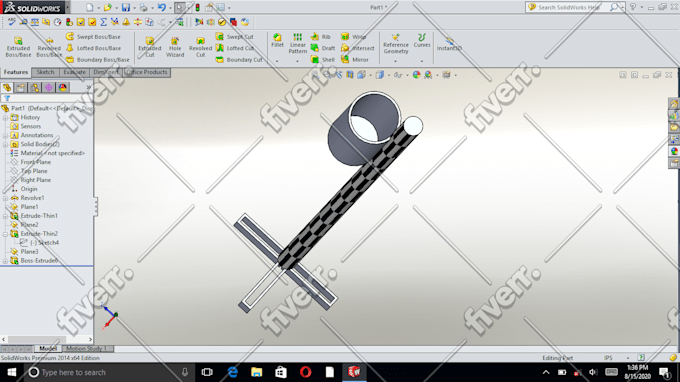
Task: Activate the Revolved Cut tool
Action: (x=200, y=47)
